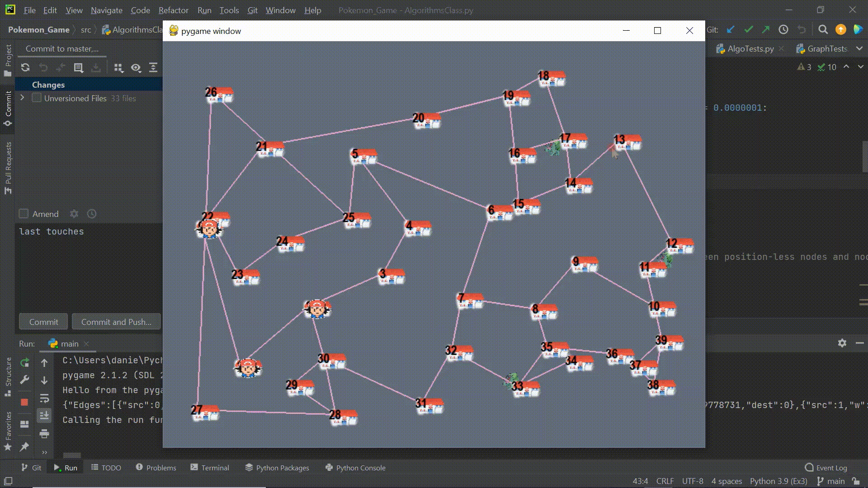The width and height of the screenshot is (868, 488).
Task: Stop the running process red square
Action: pyautogui.click(x=24, y=402)
